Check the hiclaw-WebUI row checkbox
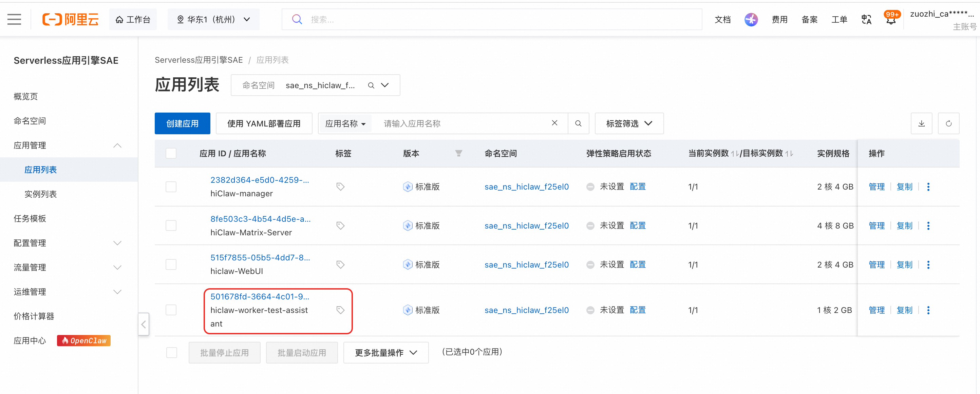Screen dimensions: 980x394 pos(171,264)
